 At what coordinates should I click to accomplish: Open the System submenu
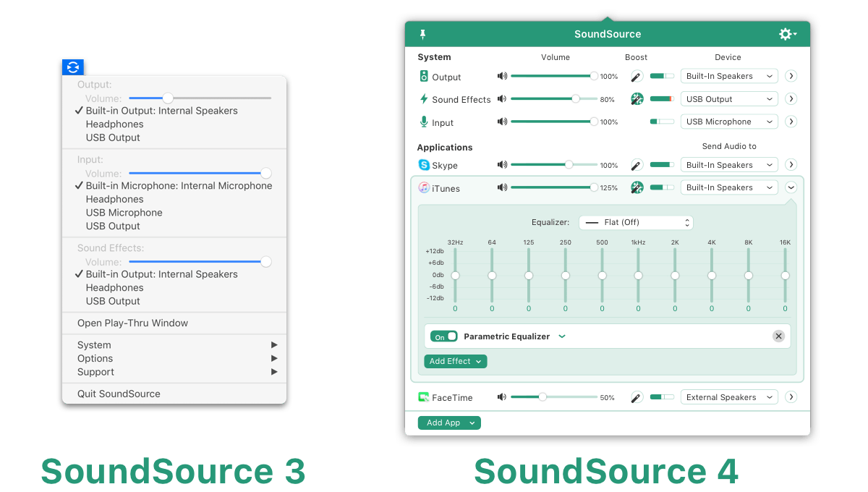[95, 344]
